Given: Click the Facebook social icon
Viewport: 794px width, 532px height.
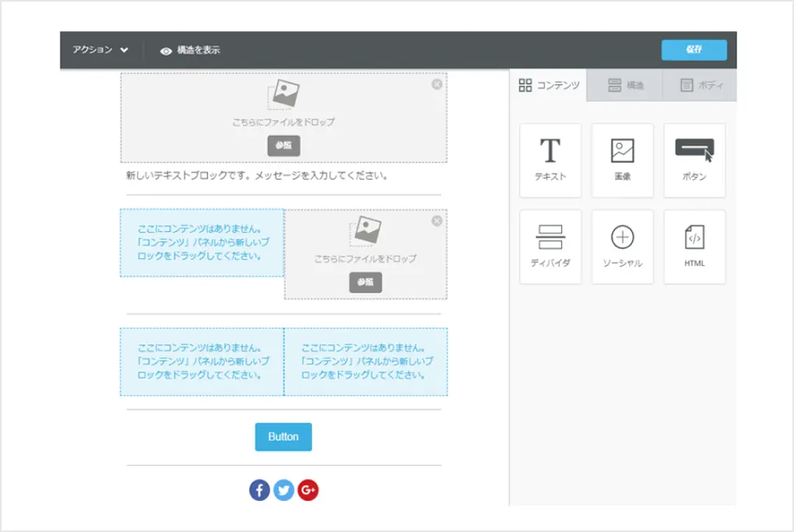Looking at the screenshot, I should pos(259,490).
